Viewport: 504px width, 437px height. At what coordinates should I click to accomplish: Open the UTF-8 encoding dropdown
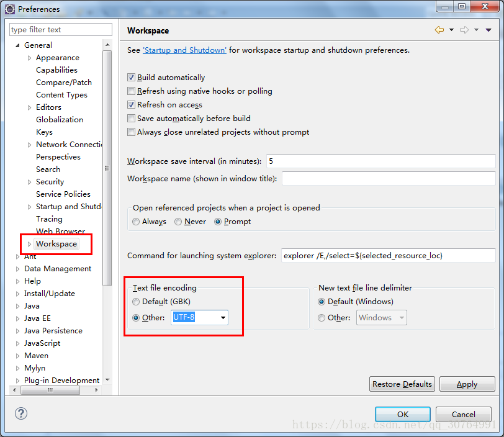(x=223, y=318)
